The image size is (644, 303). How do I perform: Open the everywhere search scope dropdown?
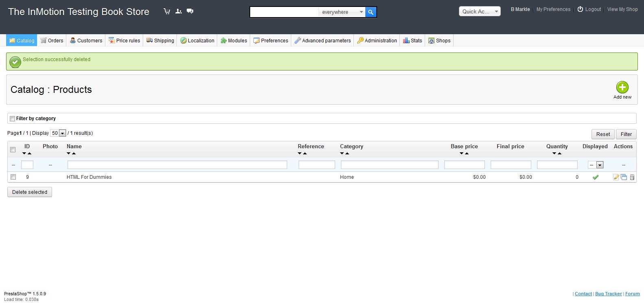(342, 12)
